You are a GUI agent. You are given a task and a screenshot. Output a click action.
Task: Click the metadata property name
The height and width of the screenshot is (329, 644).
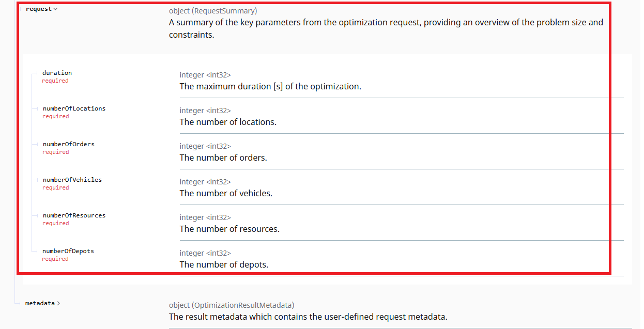click(x=40, y=303)
